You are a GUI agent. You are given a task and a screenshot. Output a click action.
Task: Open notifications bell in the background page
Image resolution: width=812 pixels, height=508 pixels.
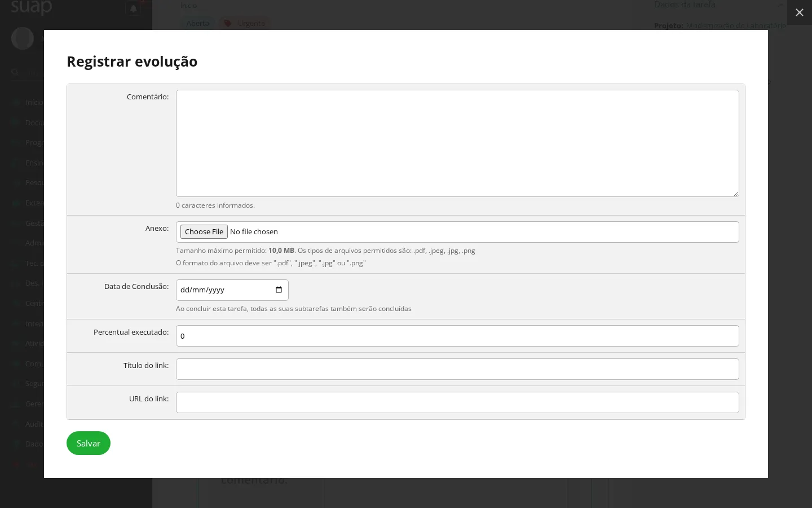click(133, 9)
